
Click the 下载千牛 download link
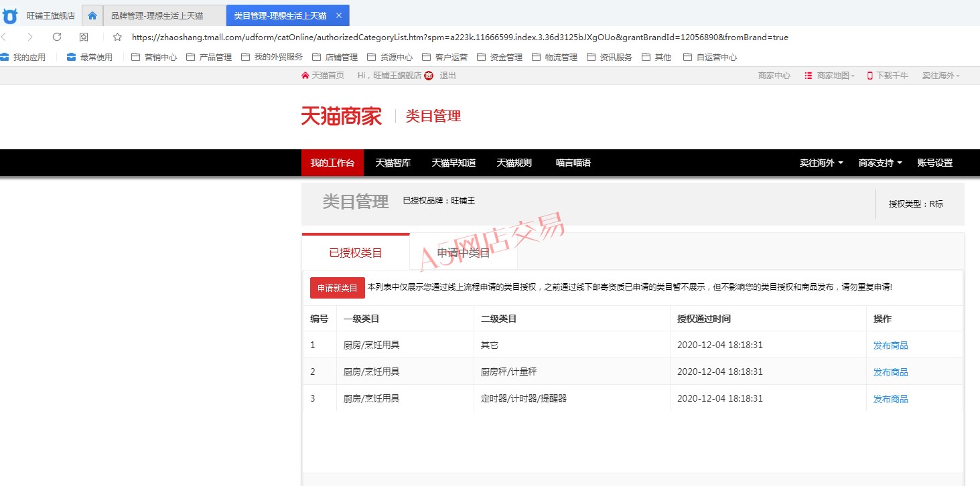[888, 76]
